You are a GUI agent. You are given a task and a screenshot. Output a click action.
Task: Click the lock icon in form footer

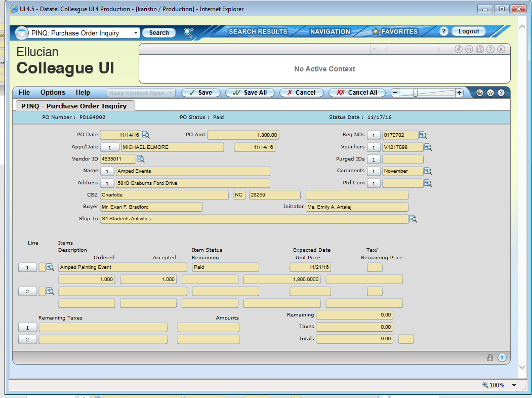pos(490,357)
